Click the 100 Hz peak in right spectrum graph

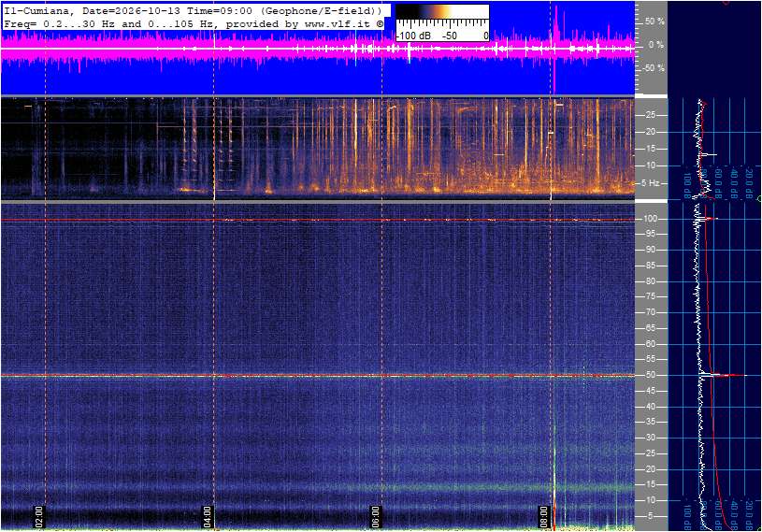707,219
